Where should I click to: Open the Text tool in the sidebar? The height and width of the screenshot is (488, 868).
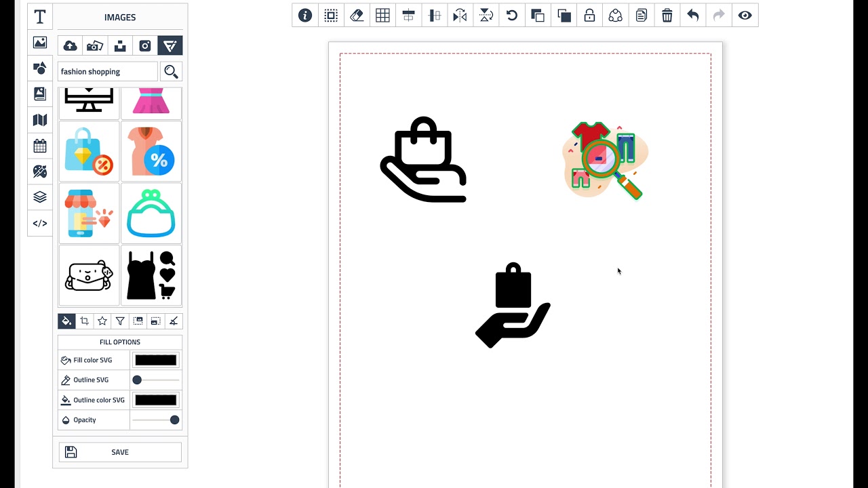tap(40, 17)
